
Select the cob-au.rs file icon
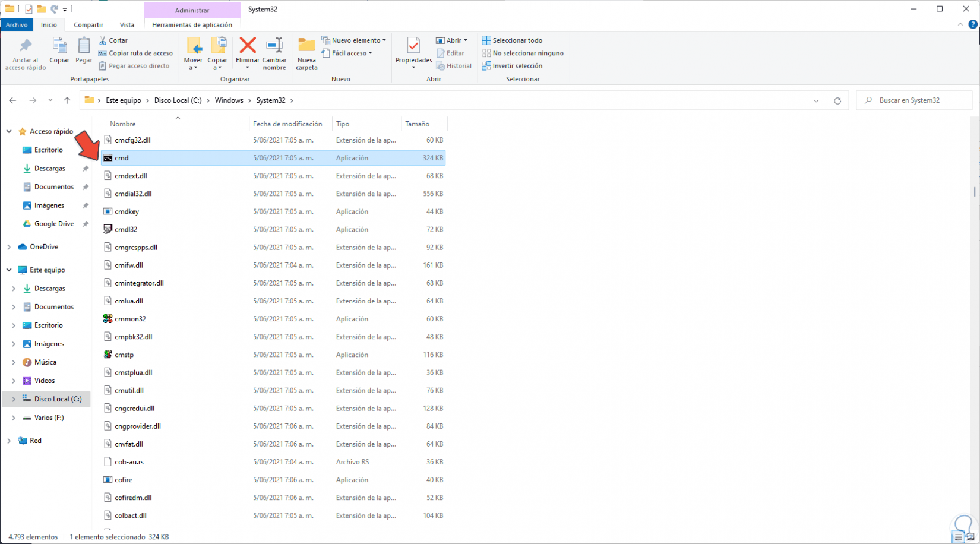coord(108,462)
